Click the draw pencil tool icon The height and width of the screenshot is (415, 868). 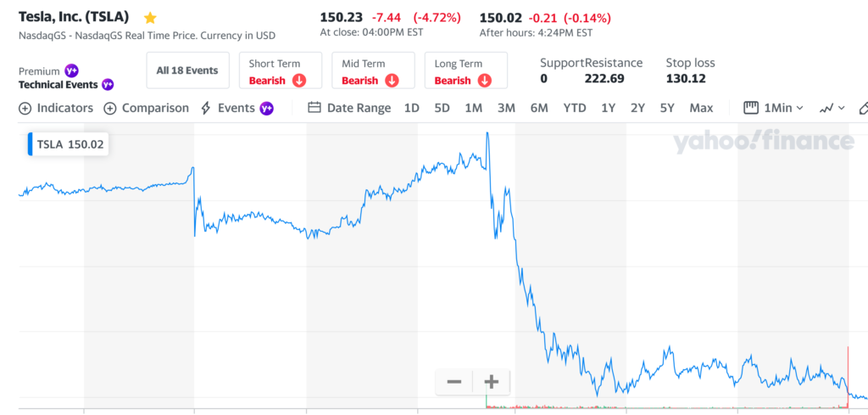point(863,108)
